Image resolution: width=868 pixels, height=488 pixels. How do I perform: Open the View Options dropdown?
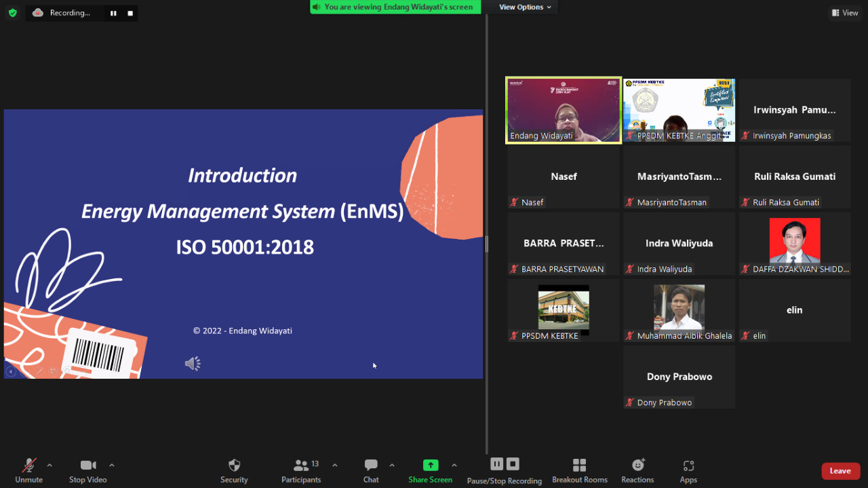point(526,7)
